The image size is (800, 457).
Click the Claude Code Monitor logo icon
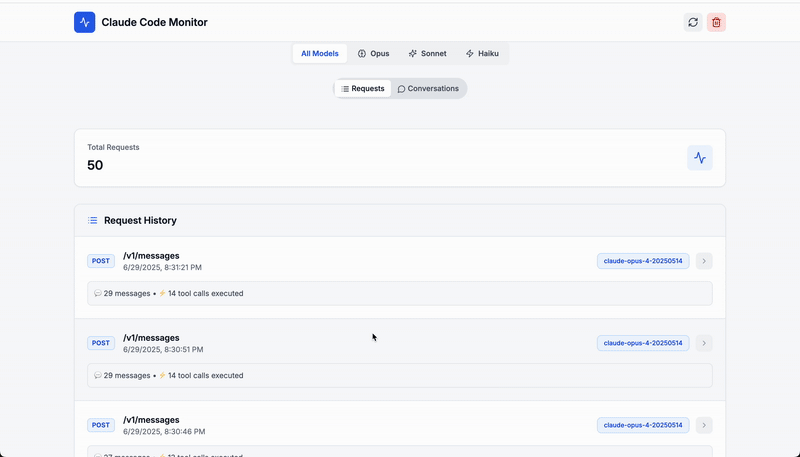pos(85,22)
